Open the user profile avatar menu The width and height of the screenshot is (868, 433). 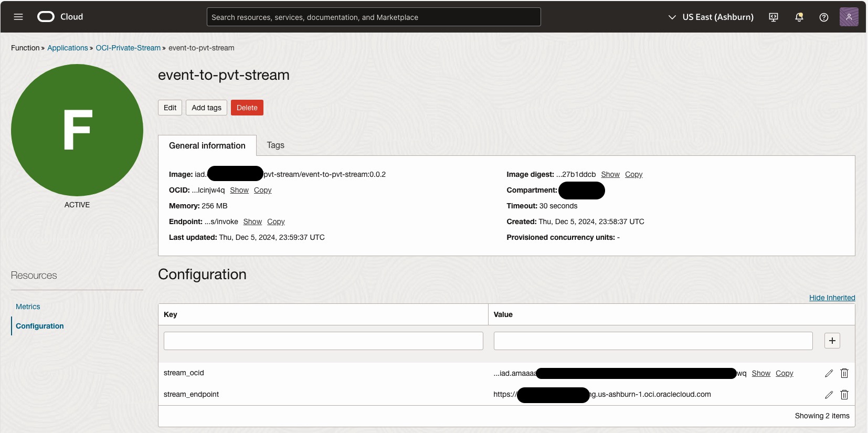point(849,17)
